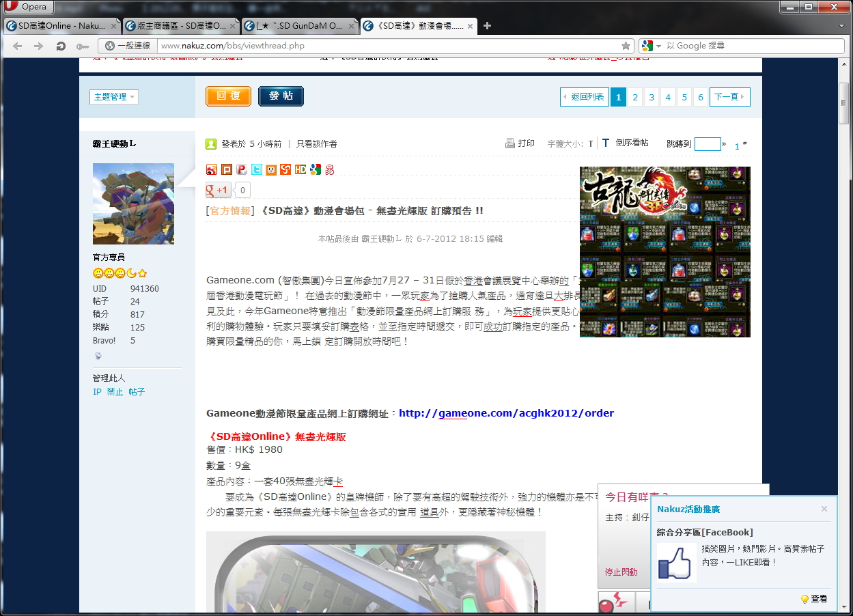Click the small icon below Bravo! stat
Viewport: 853px width, 616px height.
98,356
